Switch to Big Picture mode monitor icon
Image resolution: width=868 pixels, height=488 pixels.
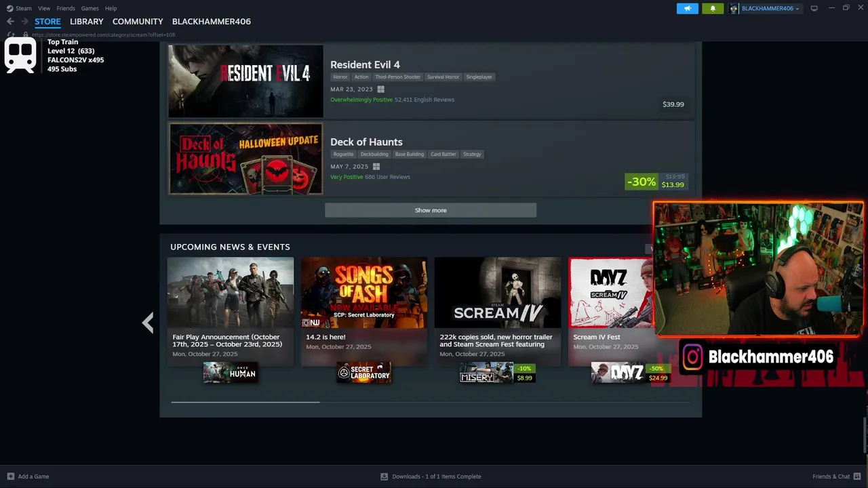(814, 8)
